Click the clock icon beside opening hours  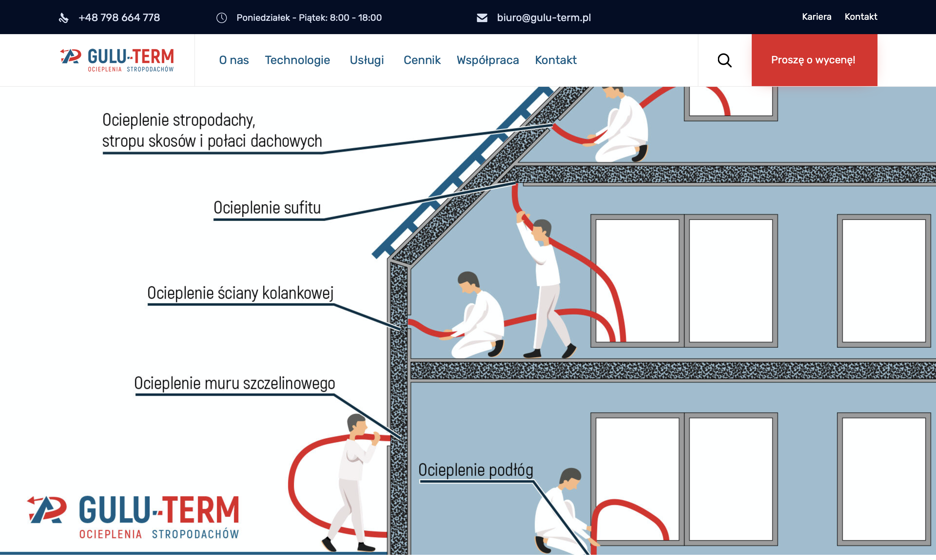(x=221, y=18)
